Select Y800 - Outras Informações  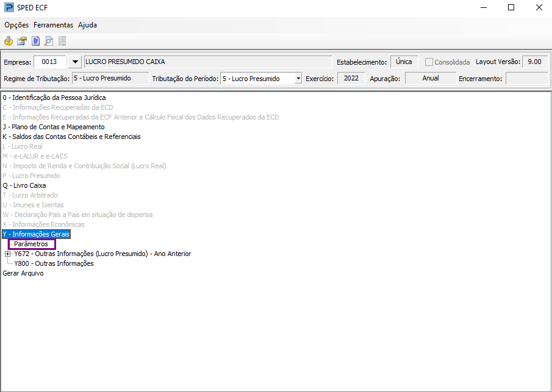[54, 263]
